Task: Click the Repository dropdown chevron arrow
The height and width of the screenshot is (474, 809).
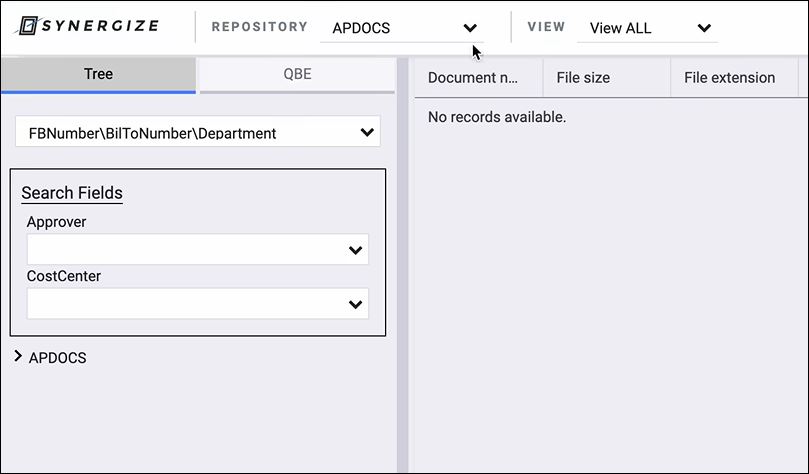Action: (x=470, y=28)
